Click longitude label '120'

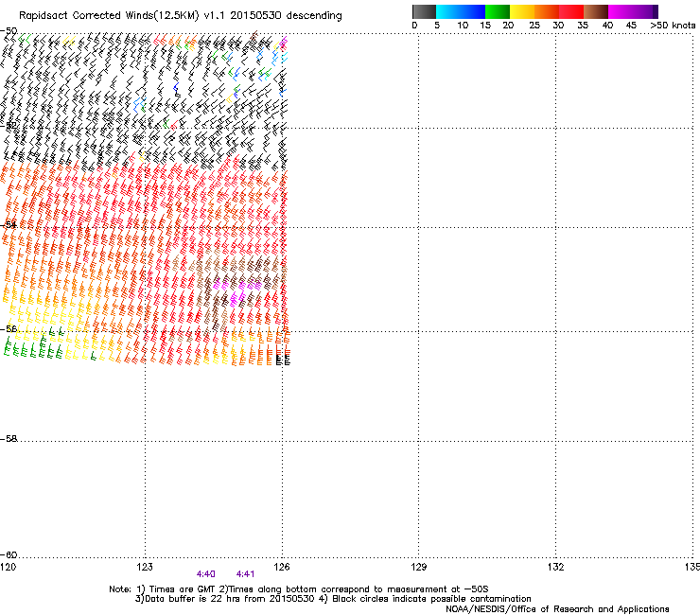[8, 567]
